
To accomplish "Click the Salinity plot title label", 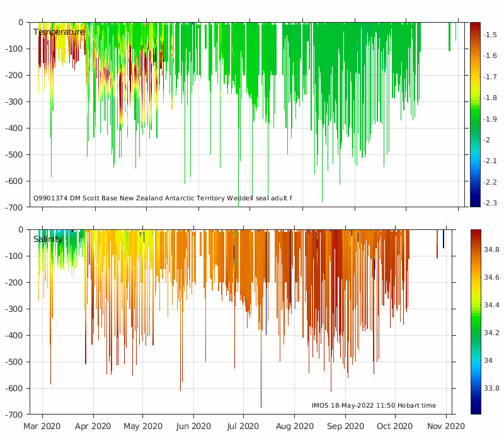I will point(48,239).
